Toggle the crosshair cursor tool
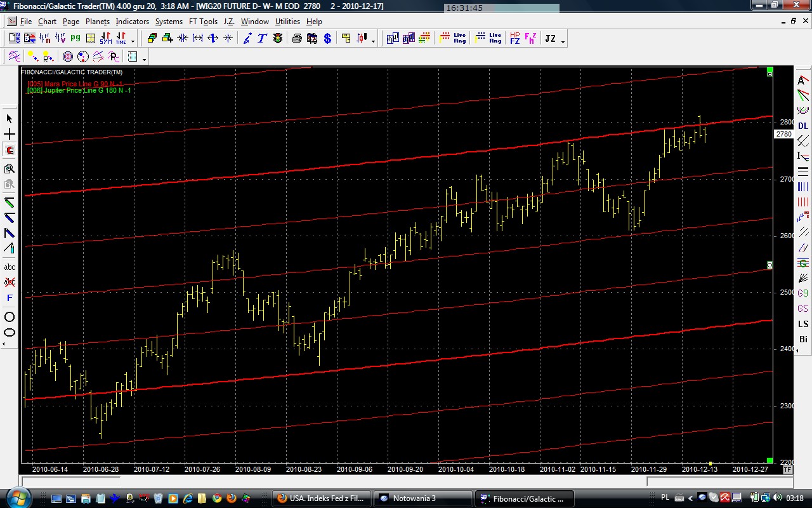812x508 pixels. pos(10,135)
